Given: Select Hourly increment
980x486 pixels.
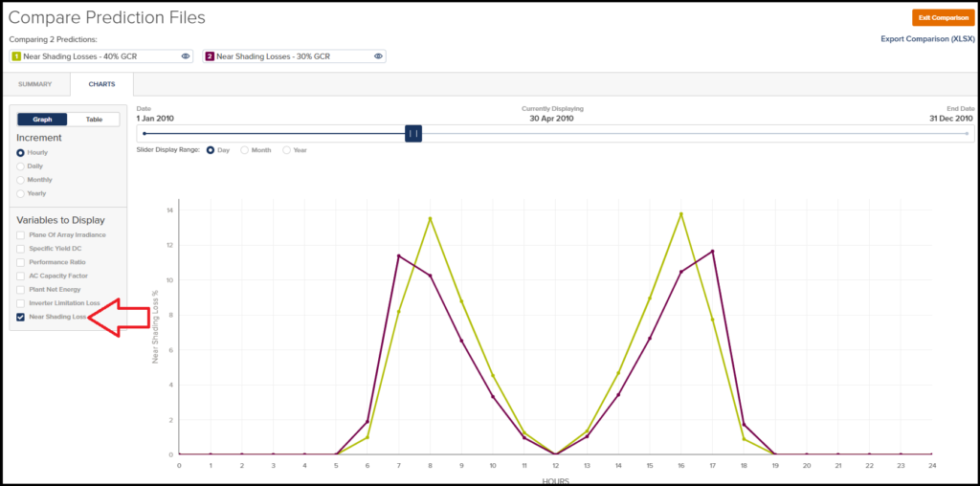Looking at the screenshot, I should coord(21,152).
